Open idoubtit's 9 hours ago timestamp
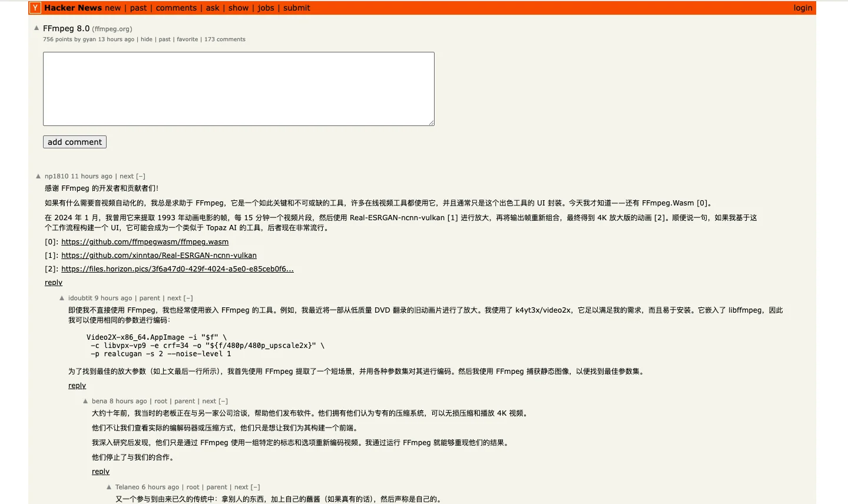 (x=114, y=298)
